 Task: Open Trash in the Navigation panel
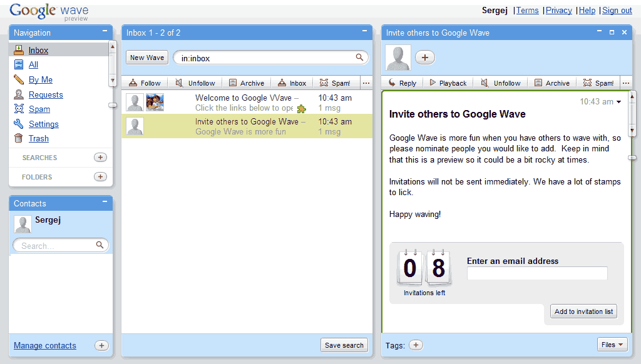38,139
